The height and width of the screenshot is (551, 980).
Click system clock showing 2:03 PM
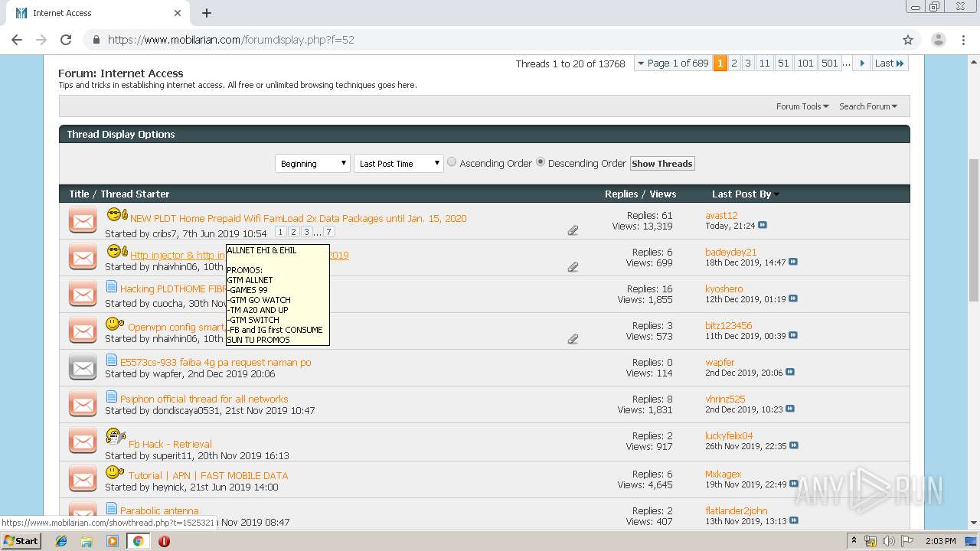940,541
